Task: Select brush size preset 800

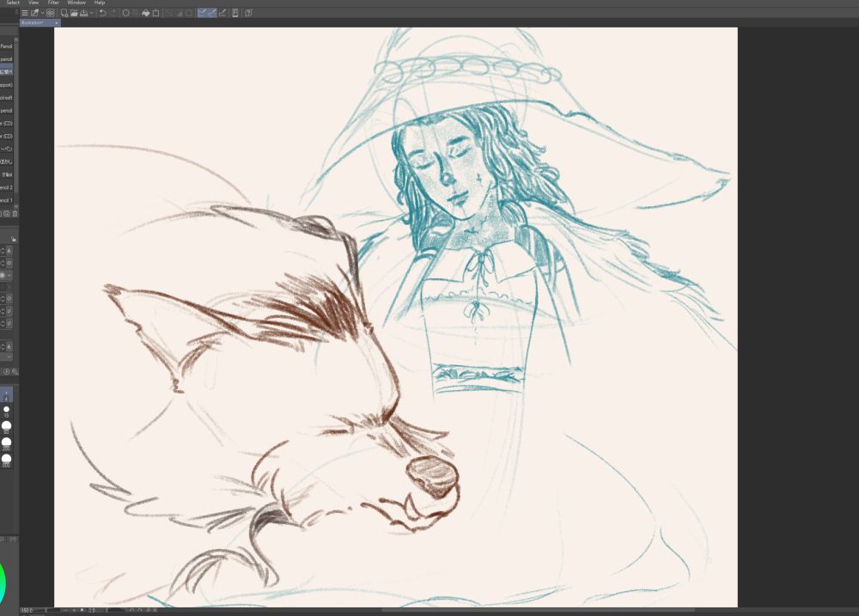Action: click(7, 460)
